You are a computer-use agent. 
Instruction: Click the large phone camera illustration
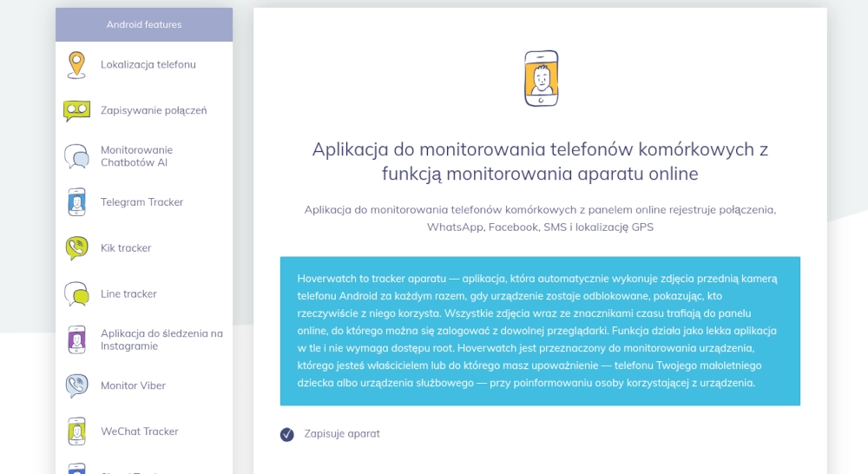pyautogui.click(x=541, y=79)
